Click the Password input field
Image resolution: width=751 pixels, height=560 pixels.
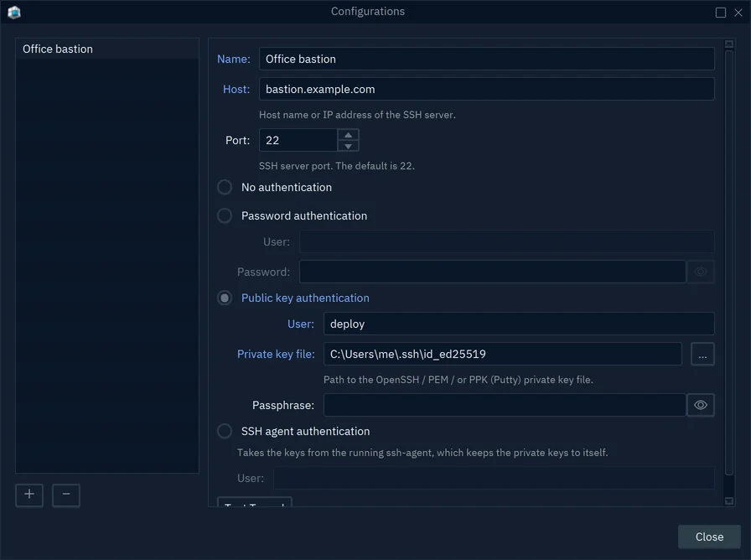(x=493, y=272)
